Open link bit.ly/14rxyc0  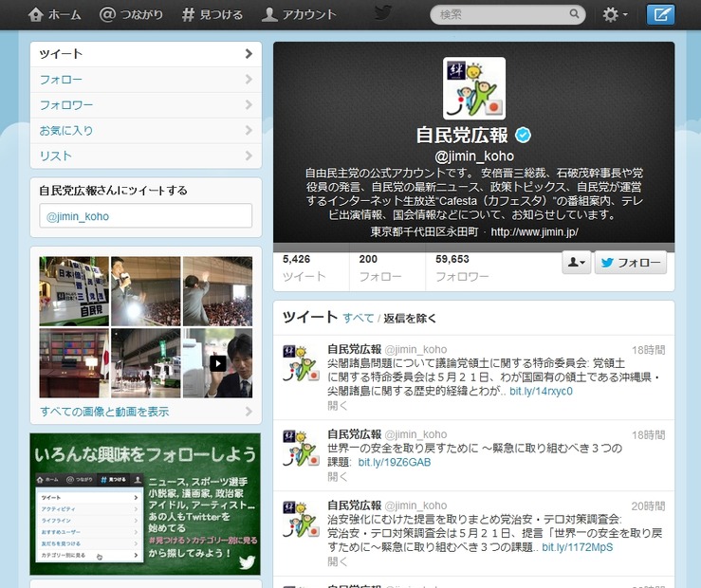(x=541, y=391)
